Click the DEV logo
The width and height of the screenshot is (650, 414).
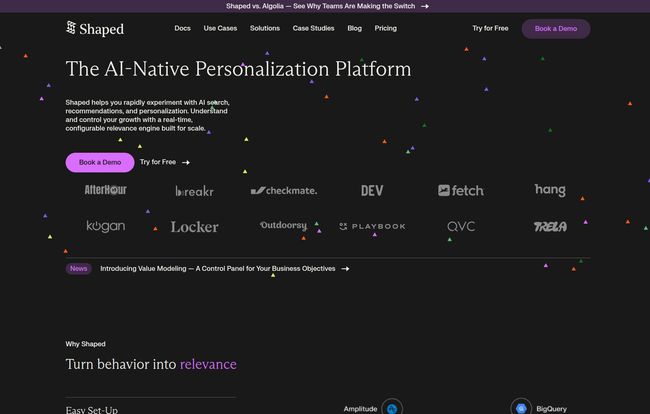[372, 191]
